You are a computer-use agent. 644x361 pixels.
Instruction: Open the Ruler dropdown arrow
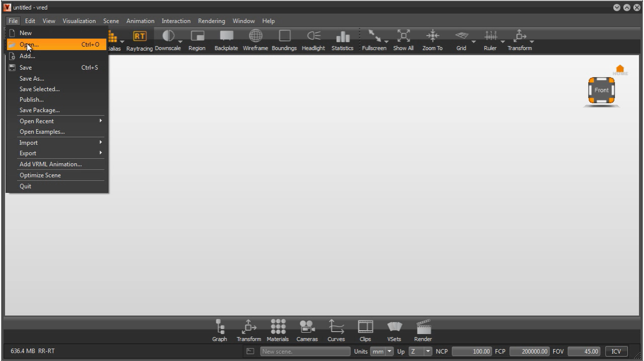tap(503, 42)
